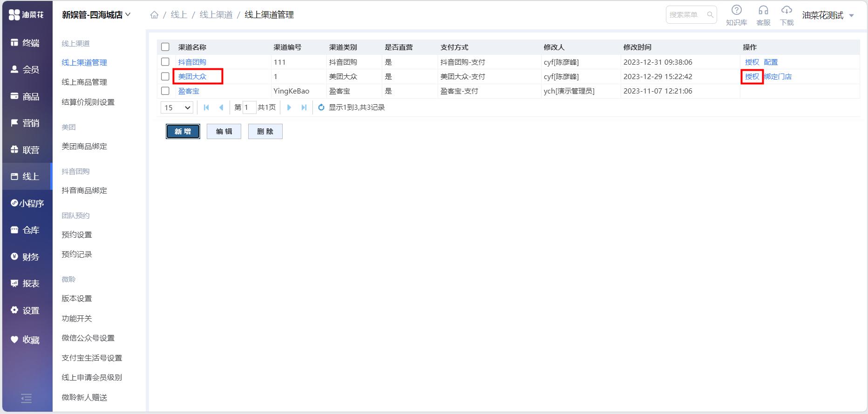
Task: Sort by the 修改时间 column header
Action: (x=637, y=47)
